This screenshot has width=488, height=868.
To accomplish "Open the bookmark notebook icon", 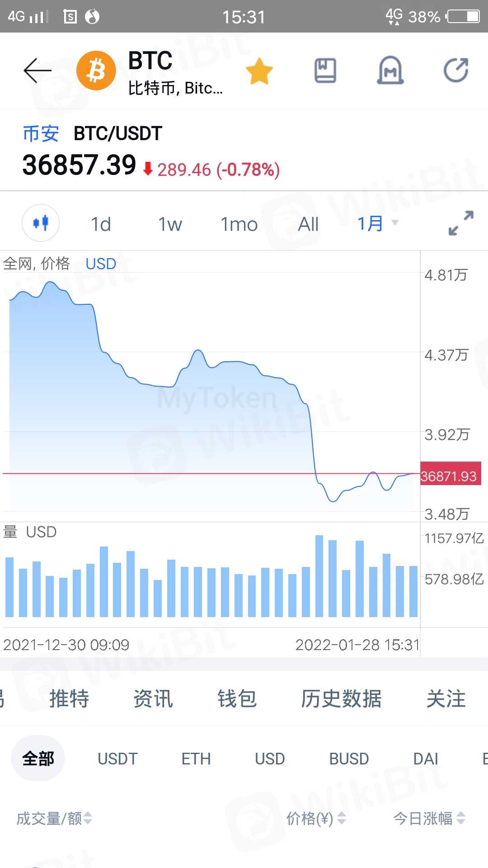I will [325, 71].
